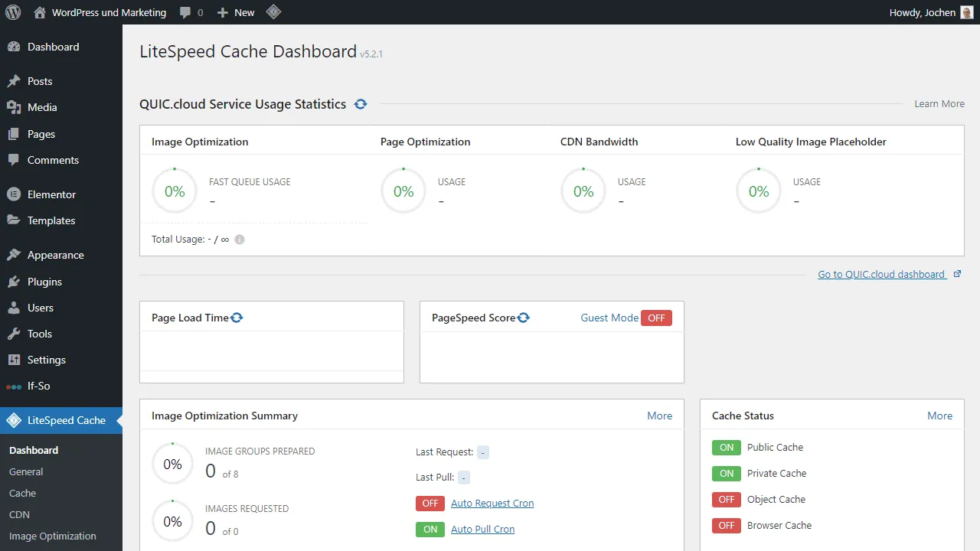This screenshot has width=980, height=551.
Task: Click the Pages icon in sidebar
Action: 14,134
